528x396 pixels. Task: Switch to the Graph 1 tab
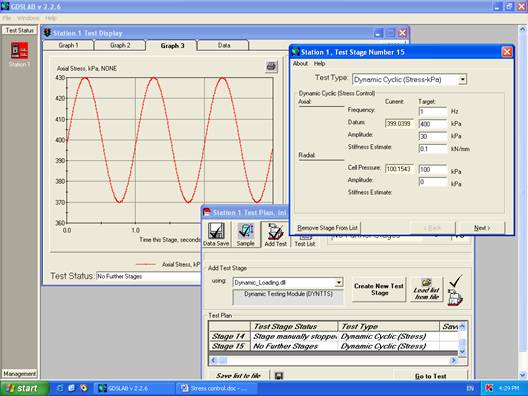(x=68, y=45)
